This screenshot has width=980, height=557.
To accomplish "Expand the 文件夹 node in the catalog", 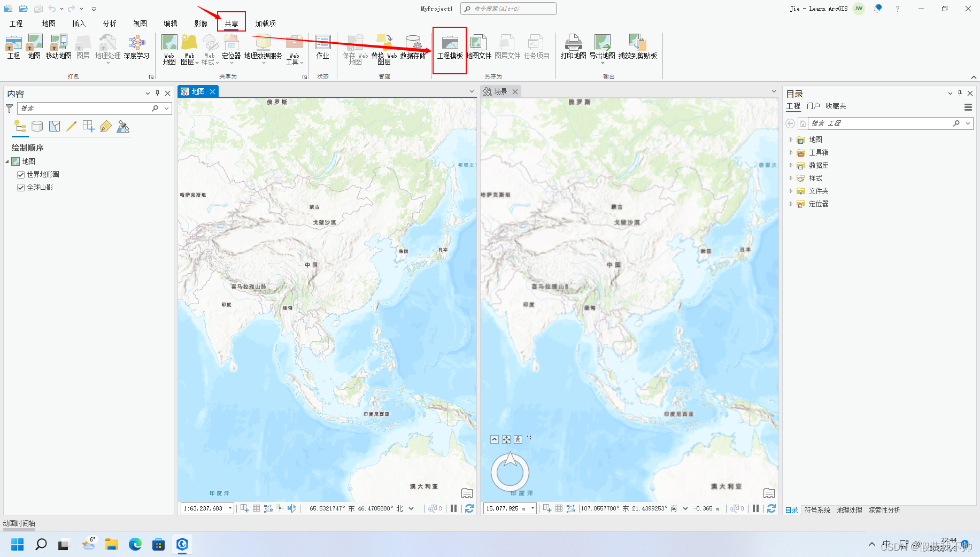I will pyautogui.click(x=791, y=191).
